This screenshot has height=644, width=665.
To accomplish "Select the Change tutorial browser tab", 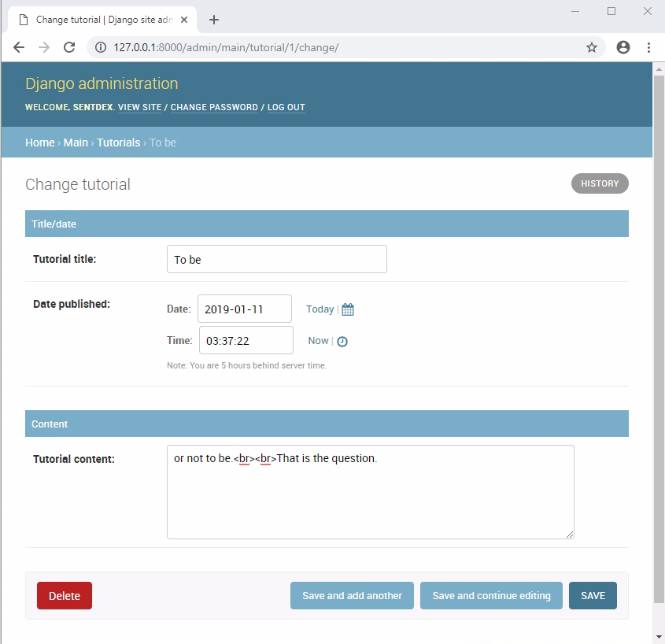I will pyautogui.click(x=102, y=20).
